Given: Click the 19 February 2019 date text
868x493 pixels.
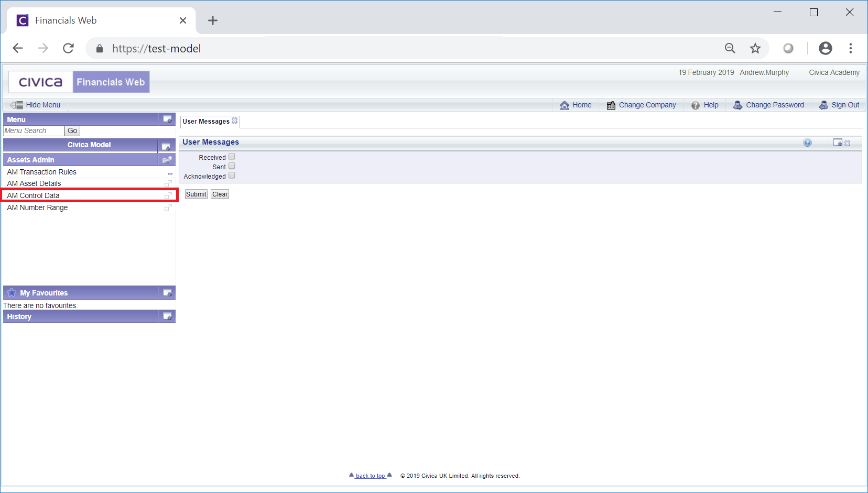Looking at the screenshot, I should coord(706,72).
